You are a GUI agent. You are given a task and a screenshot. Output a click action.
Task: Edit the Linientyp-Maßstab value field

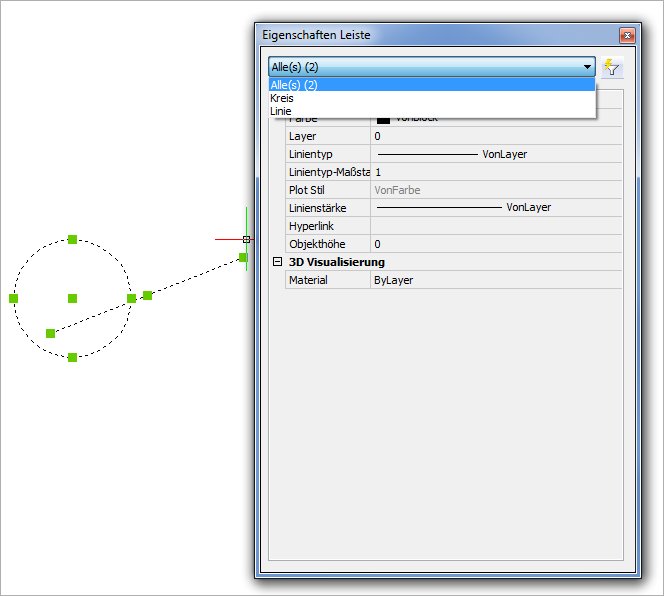pyautogui.click(x=495, y=172)
